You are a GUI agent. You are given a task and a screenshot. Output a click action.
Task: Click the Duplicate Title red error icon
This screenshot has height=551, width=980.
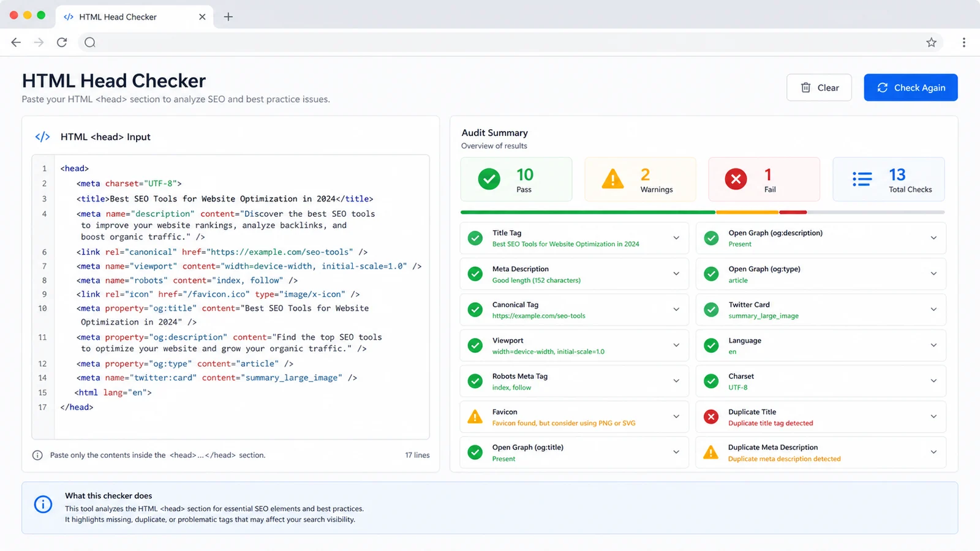click(x=711, y=417)
